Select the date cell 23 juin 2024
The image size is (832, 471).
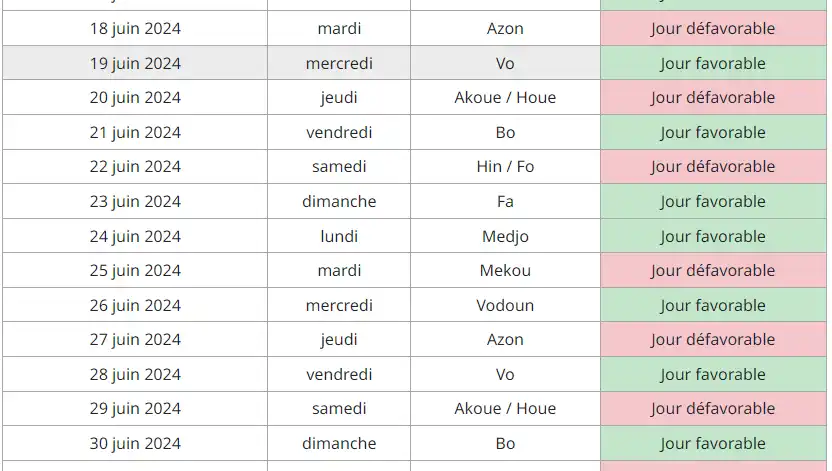coord(135,202)
